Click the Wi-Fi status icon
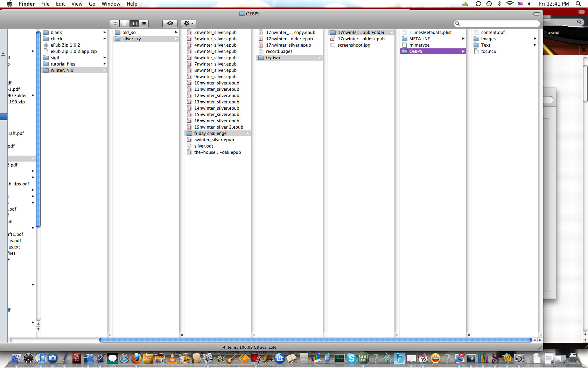Screen dimensions: 588x368 point(510,4)
